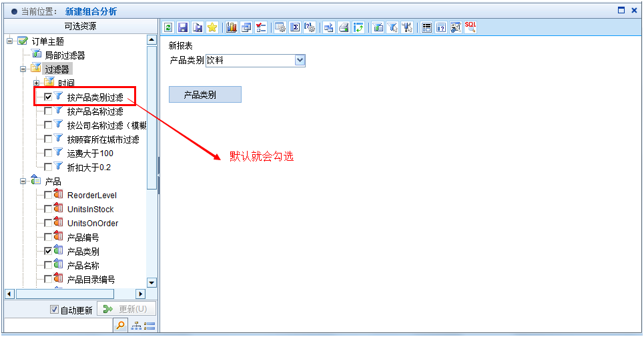Click the local filter table-funnel icon

(378, 27)
